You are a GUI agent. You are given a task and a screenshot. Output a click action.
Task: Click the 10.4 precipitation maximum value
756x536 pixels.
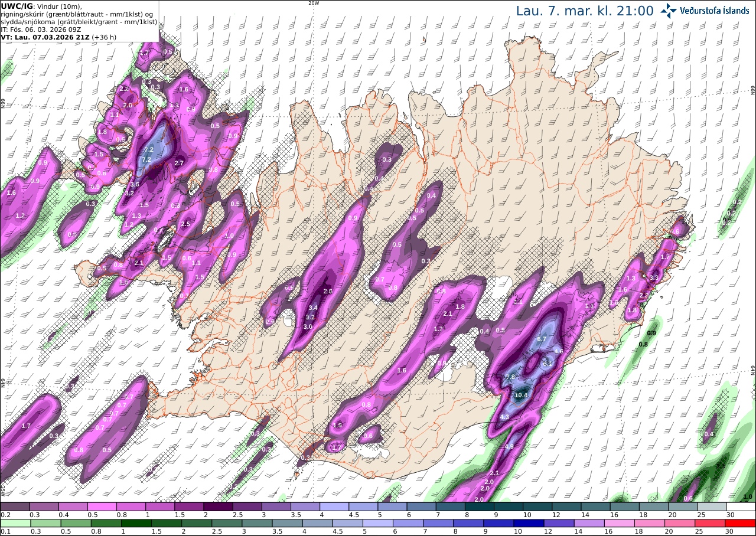[x=521, y=395]
